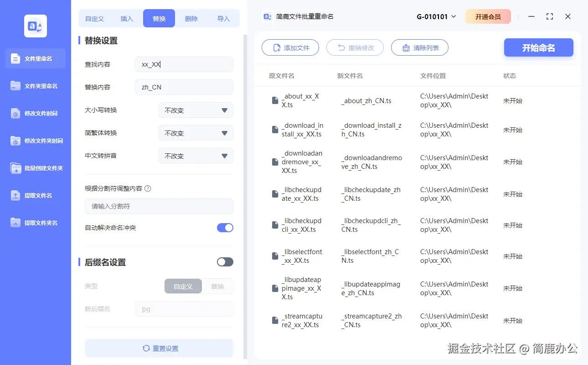
Task: Expand the 简繁体转换 options
Action: [x=196, y=133]
